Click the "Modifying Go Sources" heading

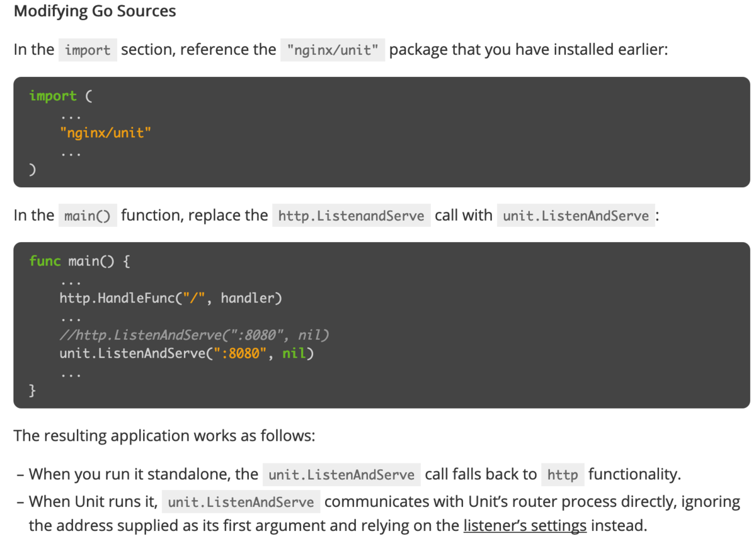[x=95, y=11]
